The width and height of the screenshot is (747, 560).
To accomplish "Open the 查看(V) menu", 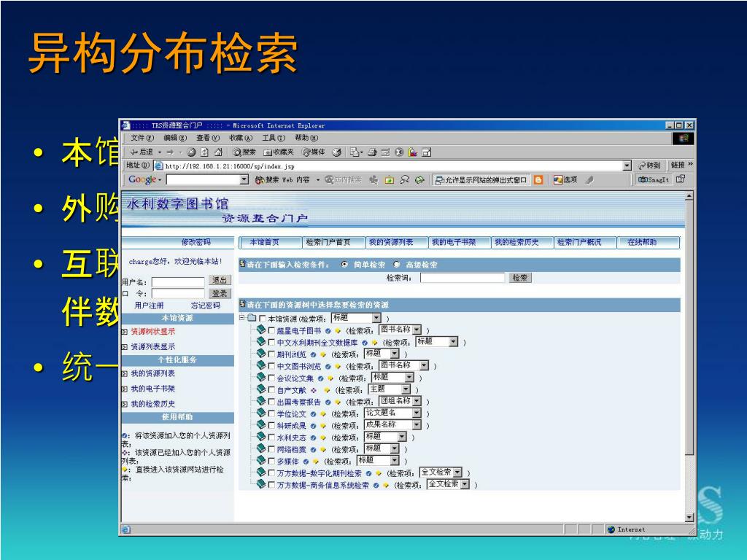I will click(208, 138).
